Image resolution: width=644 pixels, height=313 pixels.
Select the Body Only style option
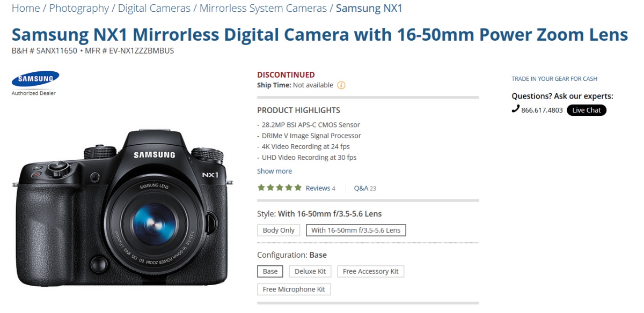pos(279,230)
